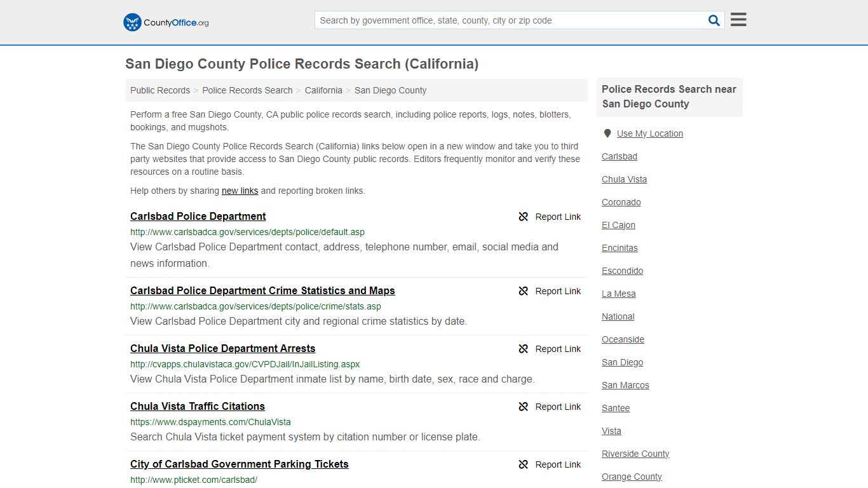The width and height of the screenshot is (868, 488).
Task: Select Carlsbad in nearby list
Action: 620,156
